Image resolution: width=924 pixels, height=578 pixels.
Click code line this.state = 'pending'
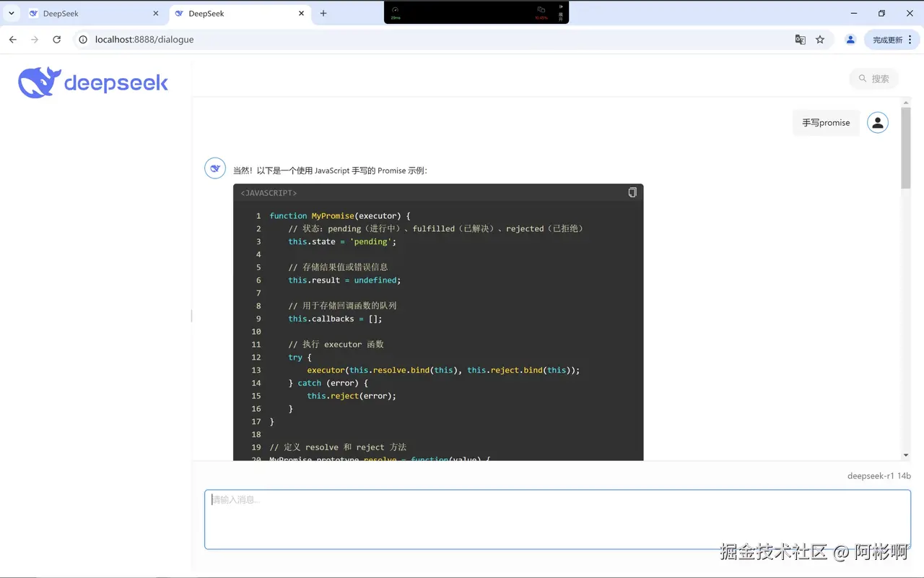pyautogui.click(x=342, y=242)
